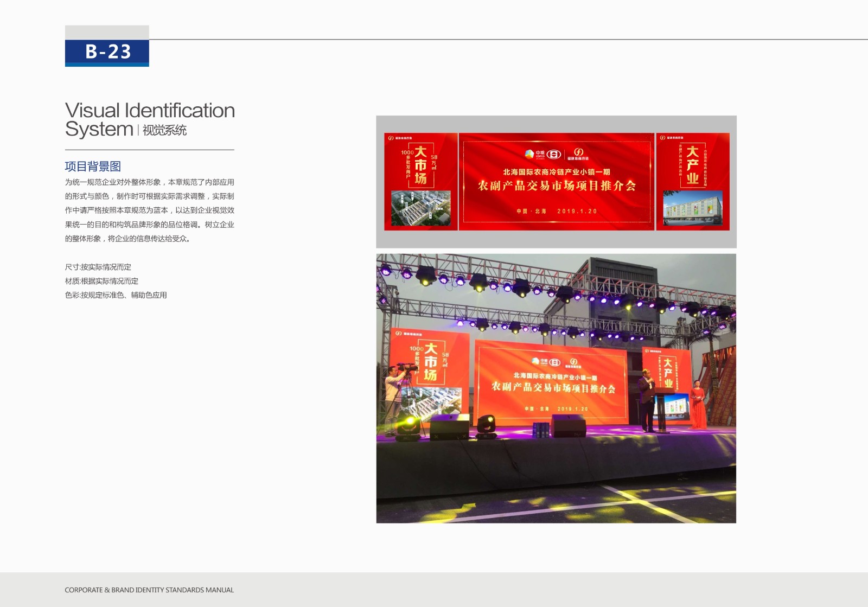Click the blue B-23 page label
This screenshot has height=607, width=868.
click(x=107, y=52)
